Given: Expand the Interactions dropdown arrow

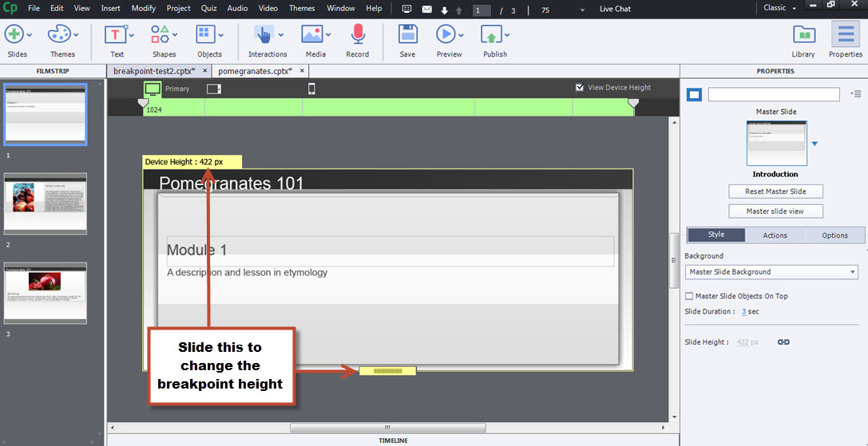Looking at the screenshot, I should click(x=280, y=35).
